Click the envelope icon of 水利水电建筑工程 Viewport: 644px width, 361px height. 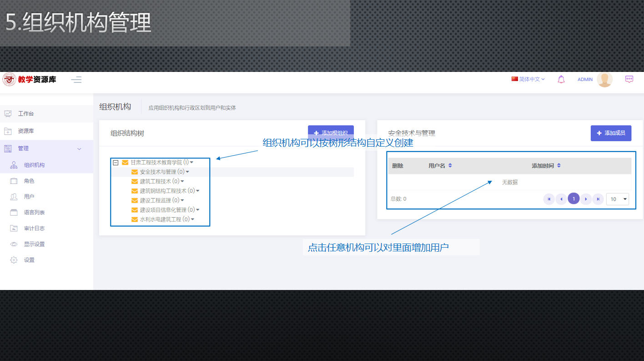pyautogui.click(x=135, y=219)
